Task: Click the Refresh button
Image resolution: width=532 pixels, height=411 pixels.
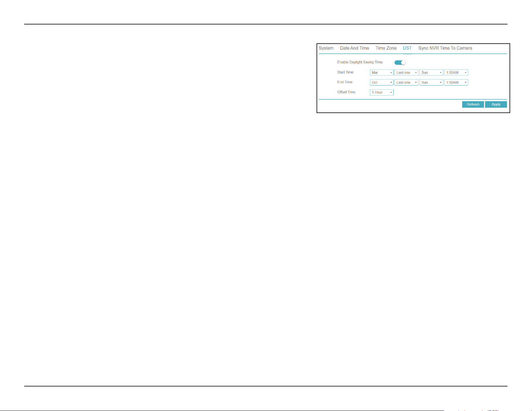Action: click(473, 104)
